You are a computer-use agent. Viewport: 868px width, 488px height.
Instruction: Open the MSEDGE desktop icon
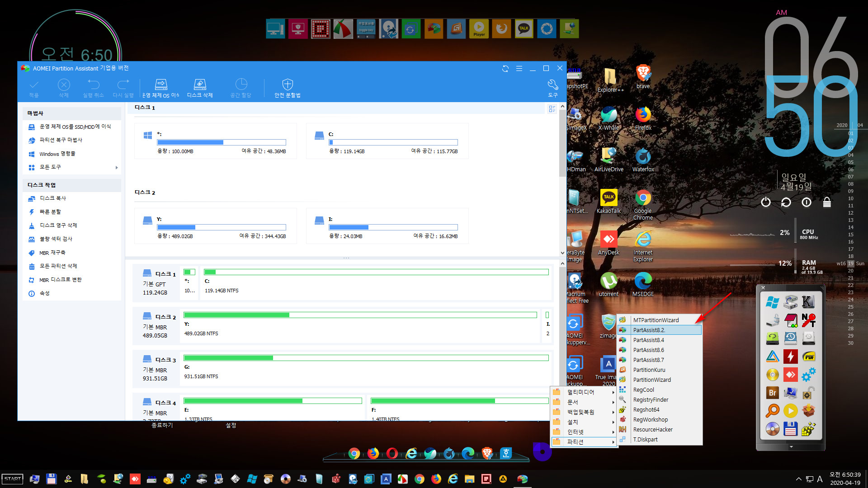[x=643, y=284]
